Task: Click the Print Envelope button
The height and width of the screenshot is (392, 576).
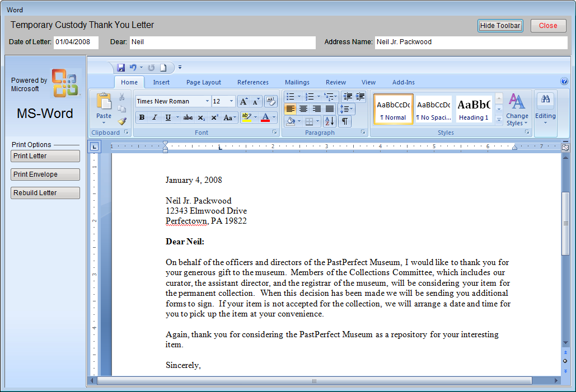Action: (45, 174)
